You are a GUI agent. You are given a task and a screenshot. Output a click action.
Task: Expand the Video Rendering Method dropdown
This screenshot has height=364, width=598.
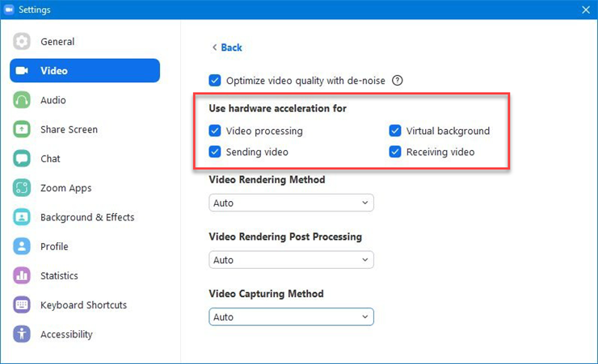(x=291, y=203)
